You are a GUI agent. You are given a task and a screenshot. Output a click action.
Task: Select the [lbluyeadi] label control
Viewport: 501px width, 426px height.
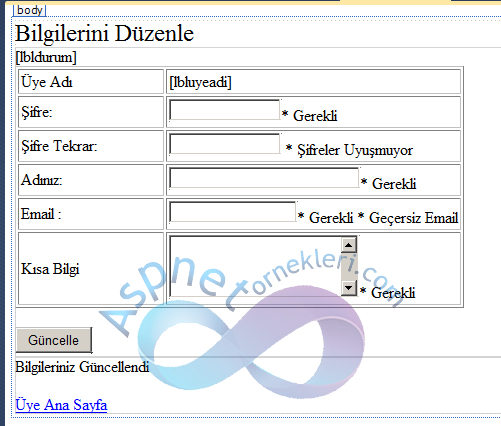click(200, 82)
